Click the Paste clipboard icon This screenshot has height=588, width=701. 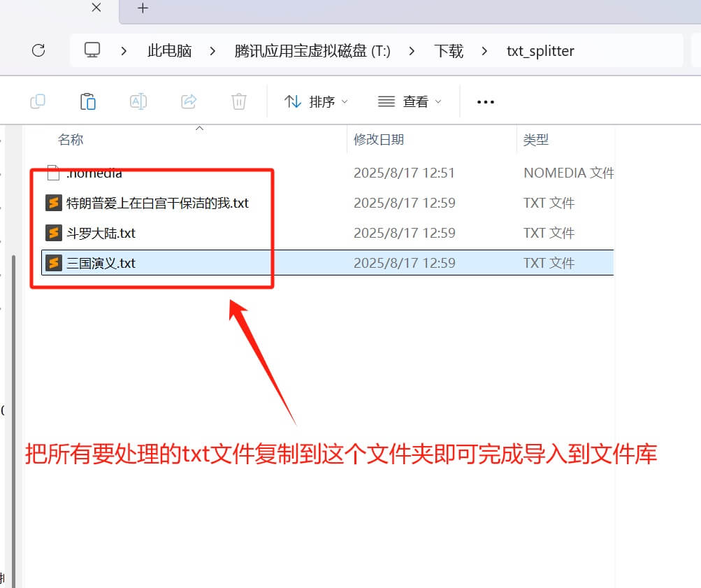tap(88, 102)
